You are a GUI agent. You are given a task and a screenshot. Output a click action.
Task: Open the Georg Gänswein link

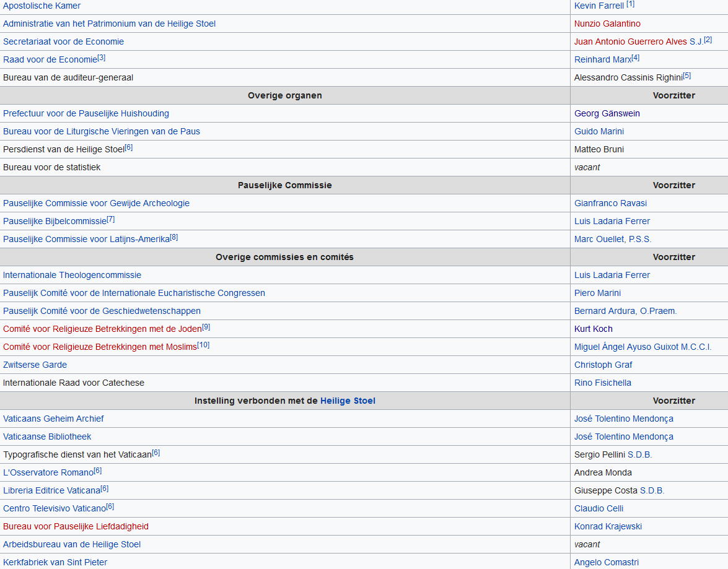[x=607, y=113]
